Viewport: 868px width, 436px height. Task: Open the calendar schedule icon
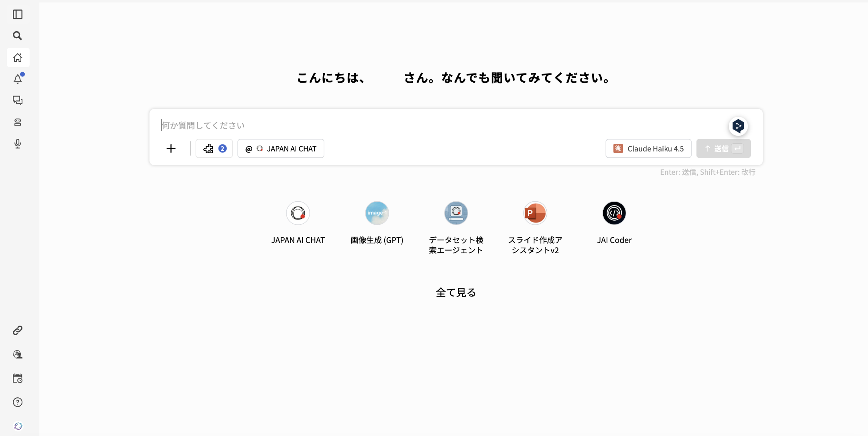pos(18,378)
